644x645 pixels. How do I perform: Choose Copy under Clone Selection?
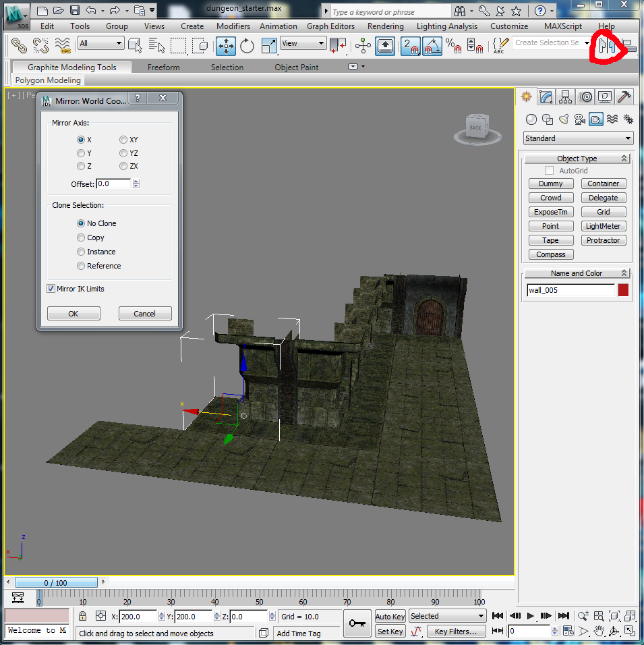(x=81, y=237)
